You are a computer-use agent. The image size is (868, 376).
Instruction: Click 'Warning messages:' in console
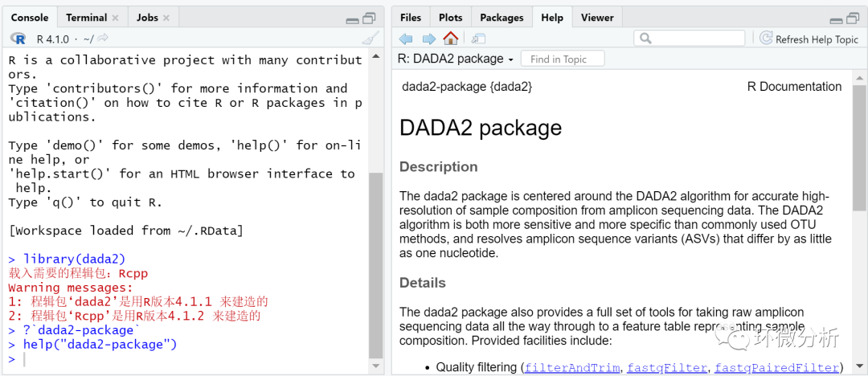[71, 288]
